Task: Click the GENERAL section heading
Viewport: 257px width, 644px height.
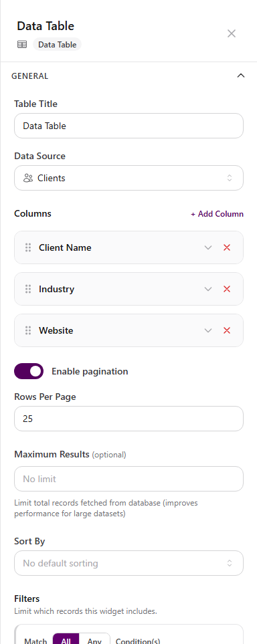Action: point(30,76)
